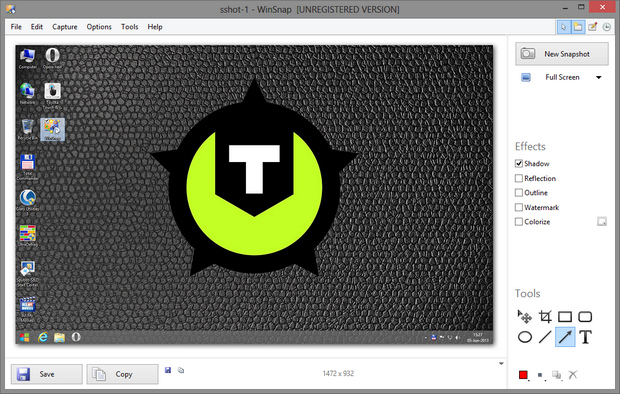The image size is (620, 394).
Task: Select the move/selection pointer tool
Action: (x=525, y=316)
